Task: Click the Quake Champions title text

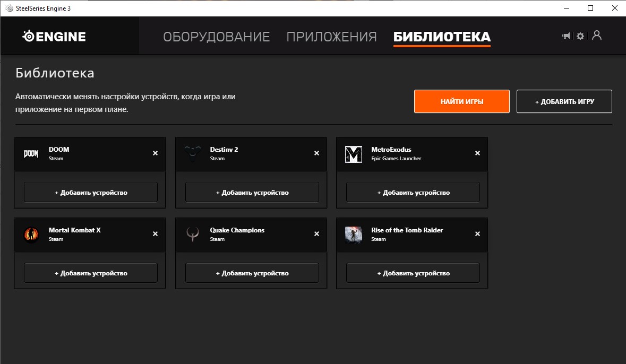Action: pyautogui.click(x=237, y=230)
